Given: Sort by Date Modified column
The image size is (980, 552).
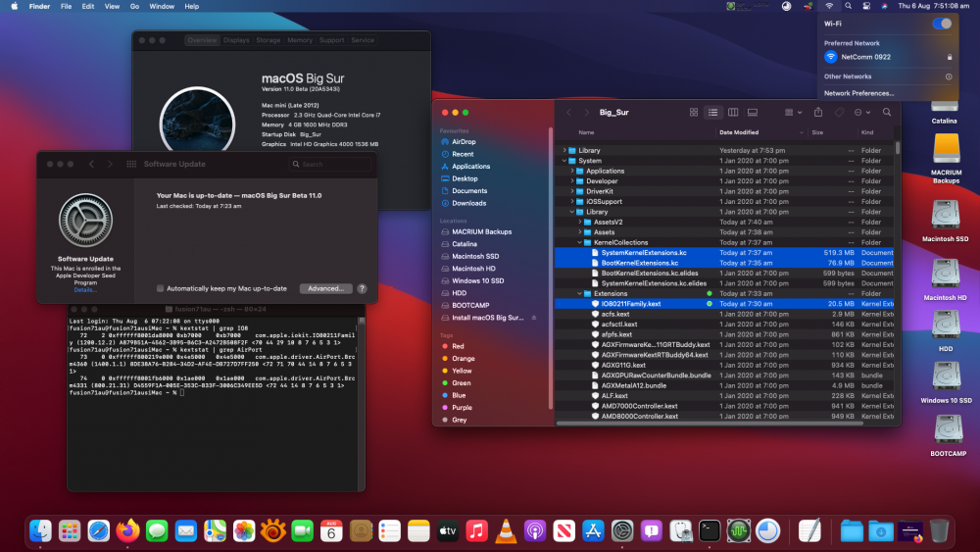Looking at the screenshot, I should click(760, 132).
